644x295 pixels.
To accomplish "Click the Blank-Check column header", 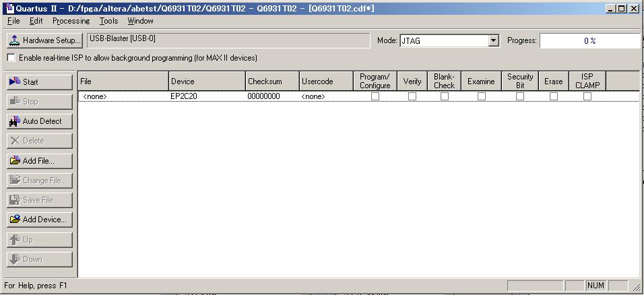I will pyautogui.click(x=445, y=81).
